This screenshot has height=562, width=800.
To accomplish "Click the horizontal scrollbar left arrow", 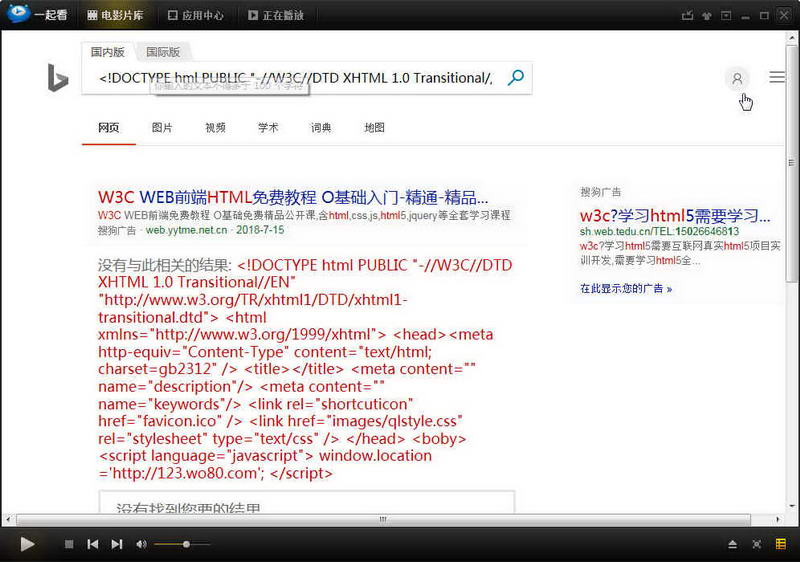I will pyautogui.click(x=8, y=520).
